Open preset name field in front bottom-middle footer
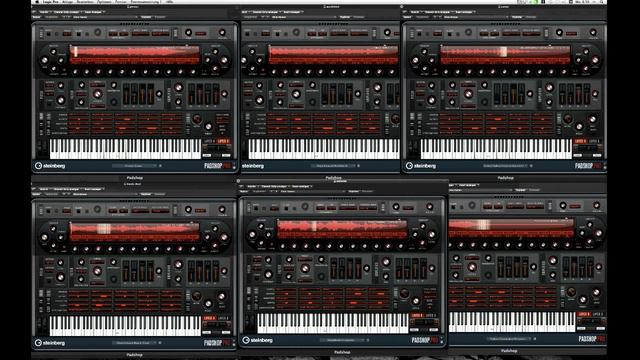 coord(342,340)
